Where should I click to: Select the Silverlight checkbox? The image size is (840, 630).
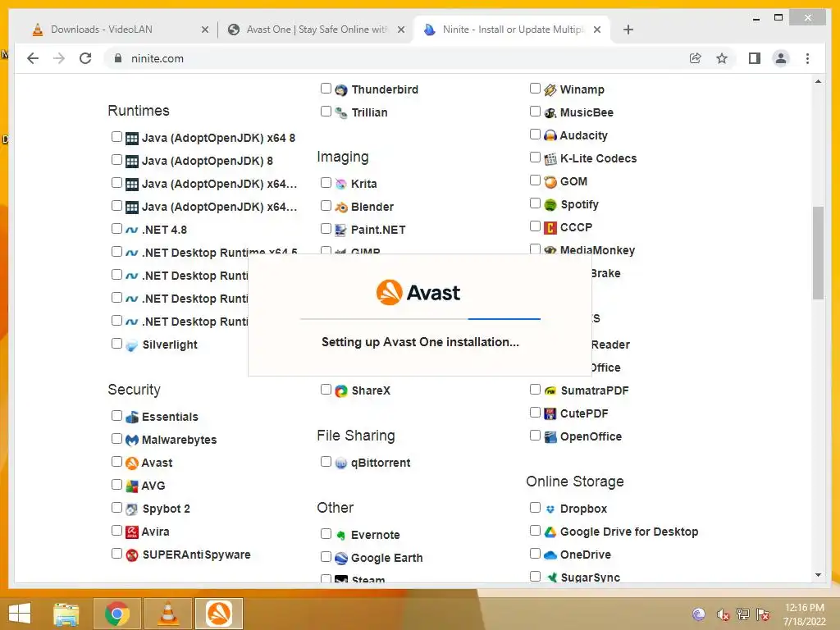pyautogui.click(x=116, y=344)
